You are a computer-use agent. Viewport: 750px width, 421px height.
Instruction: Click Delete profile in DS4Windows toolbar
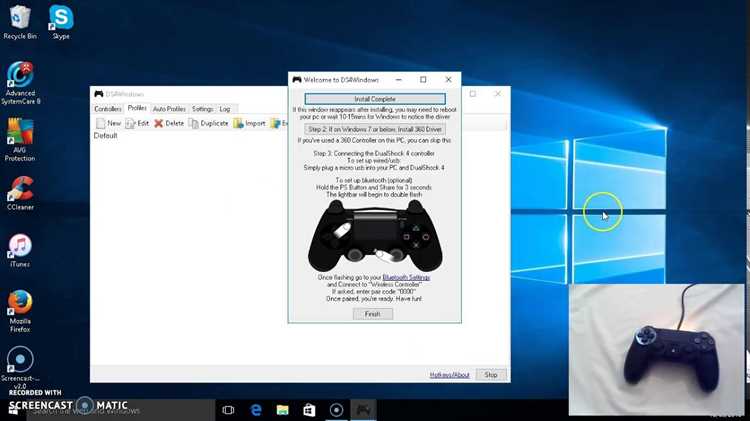(169, 123)
